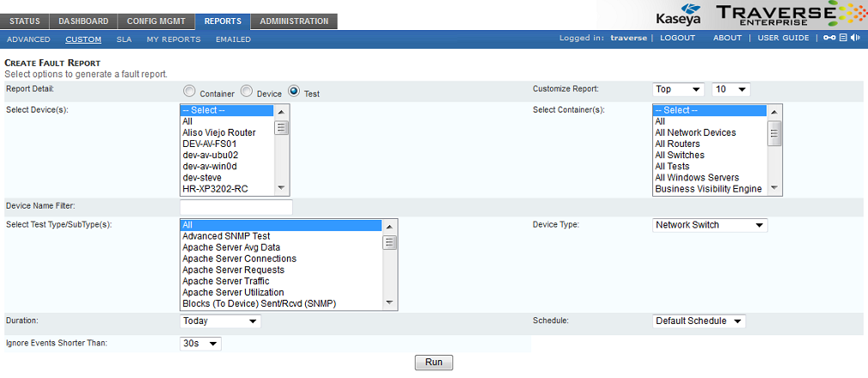
Task: Click the Device Name Filter field
Action: coord(236,207)
